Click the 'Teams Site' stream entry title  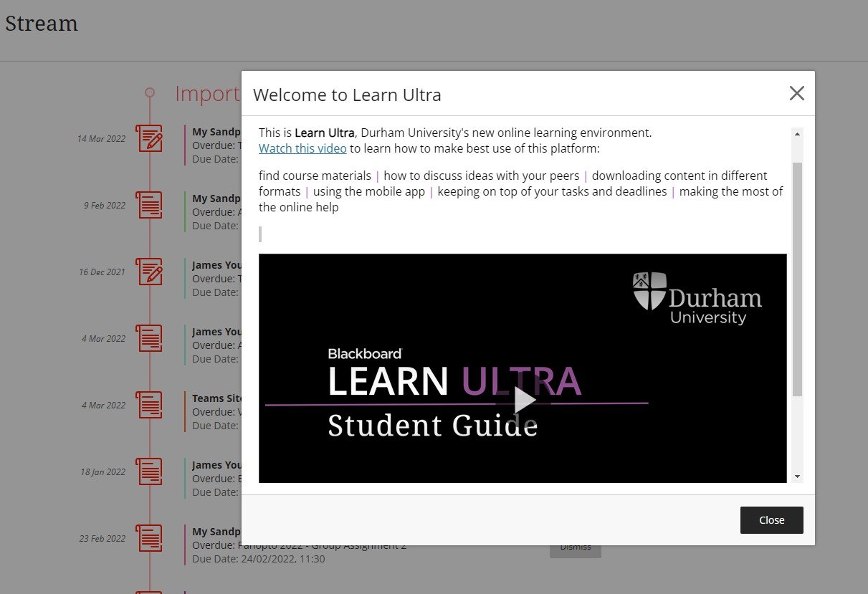(x=217, y=398)
